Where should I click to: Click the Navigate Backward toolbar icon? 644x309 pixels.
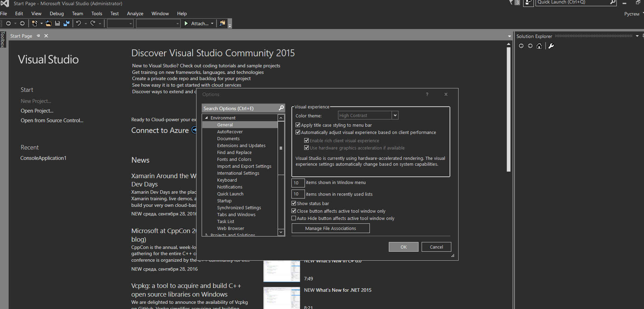8,23
